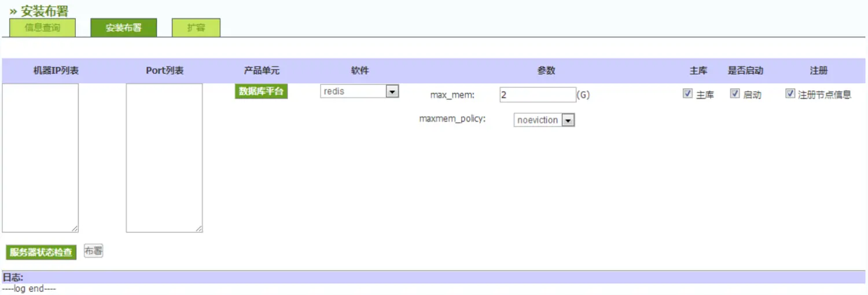
Task: Open the redis software dropdown
Action: click(x=359, y=91)
